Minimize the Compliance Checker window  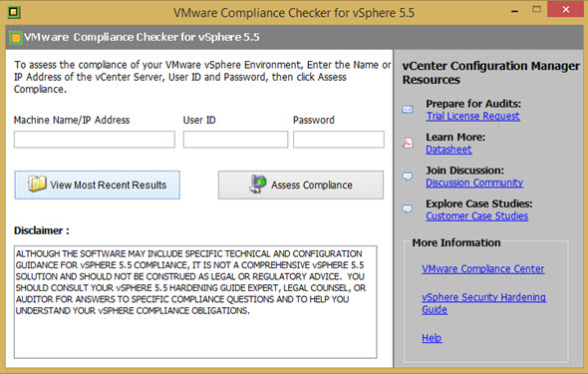(515, 11)
